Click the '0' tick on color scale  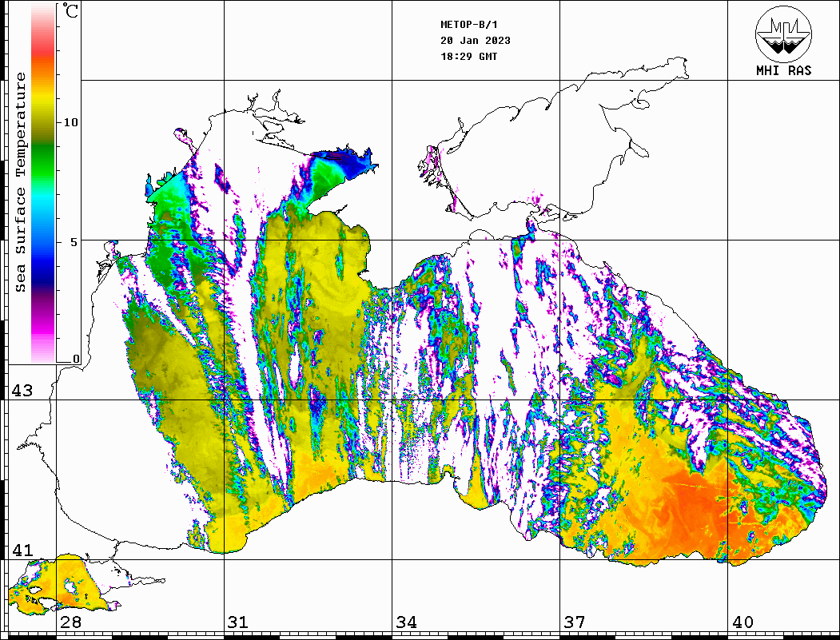tap(76, 359)
